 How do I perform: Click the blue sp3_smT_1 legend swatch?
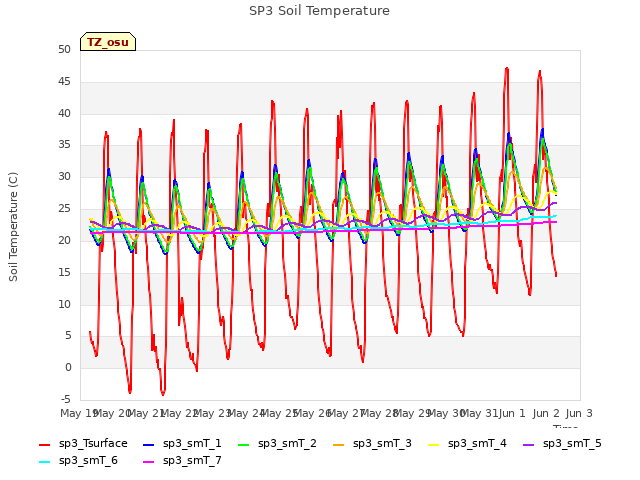point(149,444)
